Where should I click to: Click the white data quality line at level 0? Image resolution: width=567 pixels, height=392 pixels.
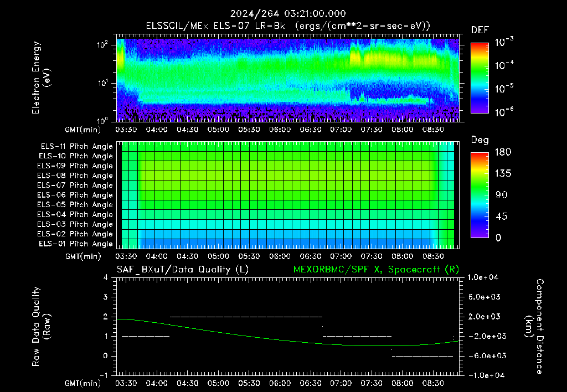point(422,356)
